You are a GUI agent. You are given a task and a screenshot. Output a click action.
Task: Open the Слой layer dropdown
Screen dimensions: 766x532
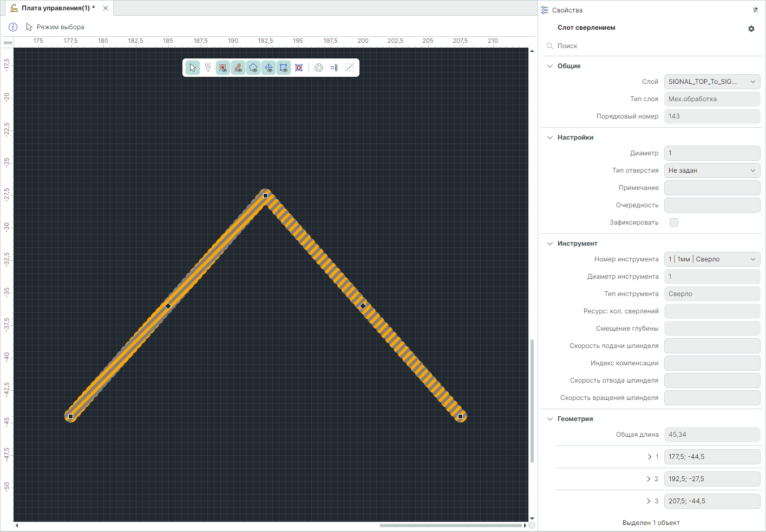tap(712, 82)
